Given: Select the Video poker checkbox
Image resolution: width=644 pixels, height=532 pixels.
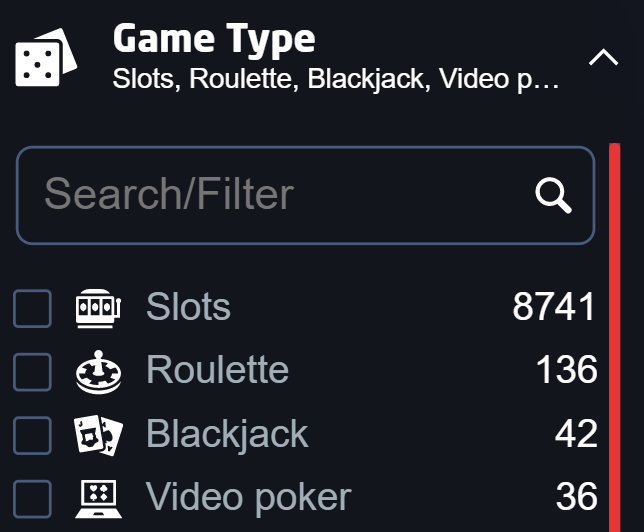Looking at the screenshot, I should [32, 499].
